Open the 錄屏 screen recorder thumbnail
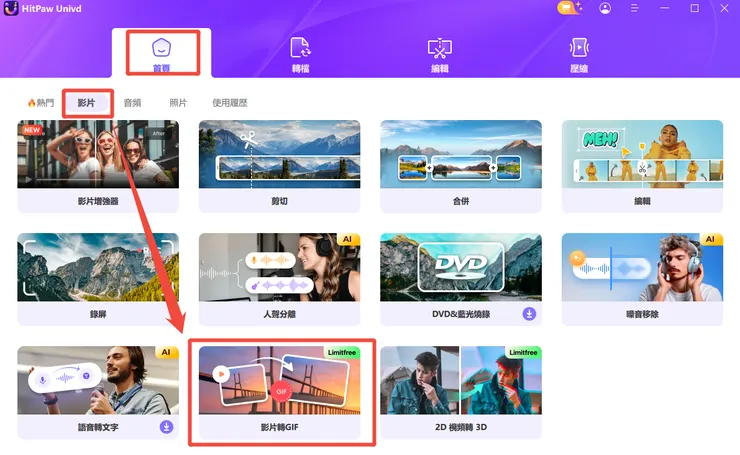This screenshot has height=455, width=740. coord(98,267)
